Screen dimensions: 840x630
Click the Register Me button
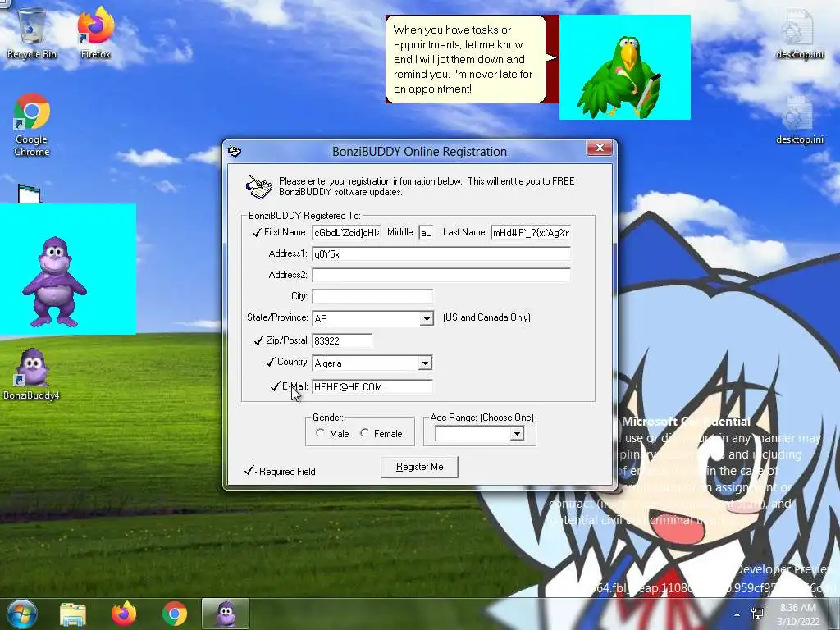click(x=419, y=467)
